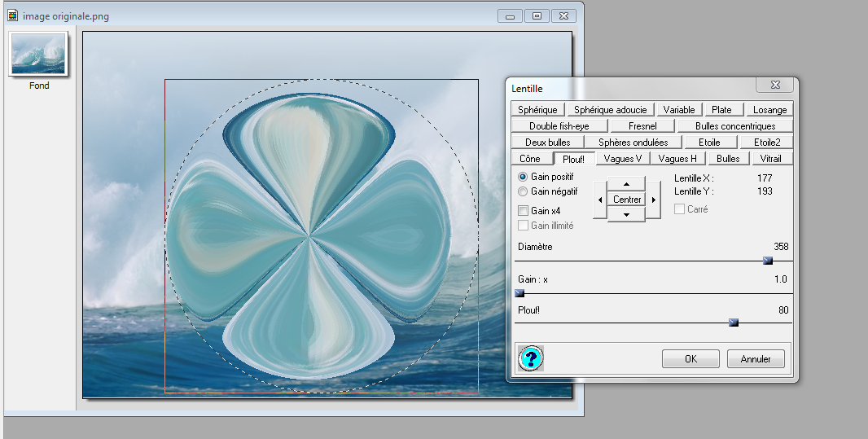
Task: Switch to the Sphérique tab
Action: pos(537,110)
